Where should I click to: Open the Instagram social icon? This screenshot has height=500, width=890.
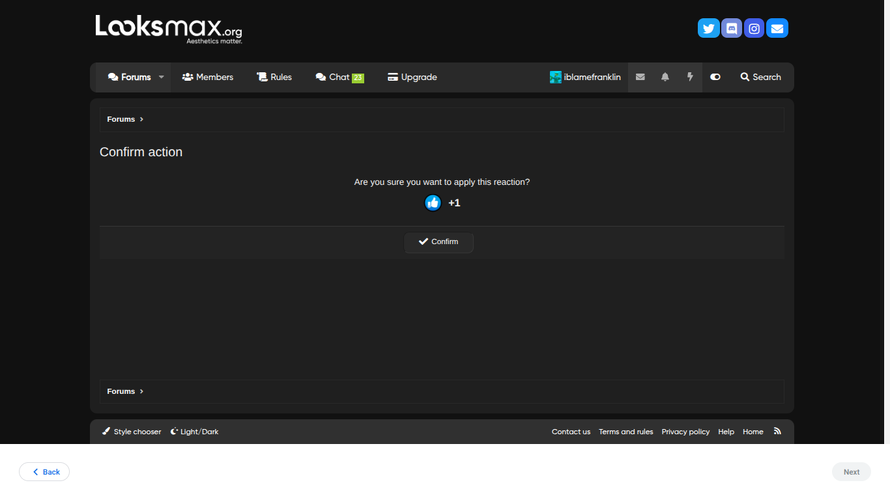click(x=754, y=28)
